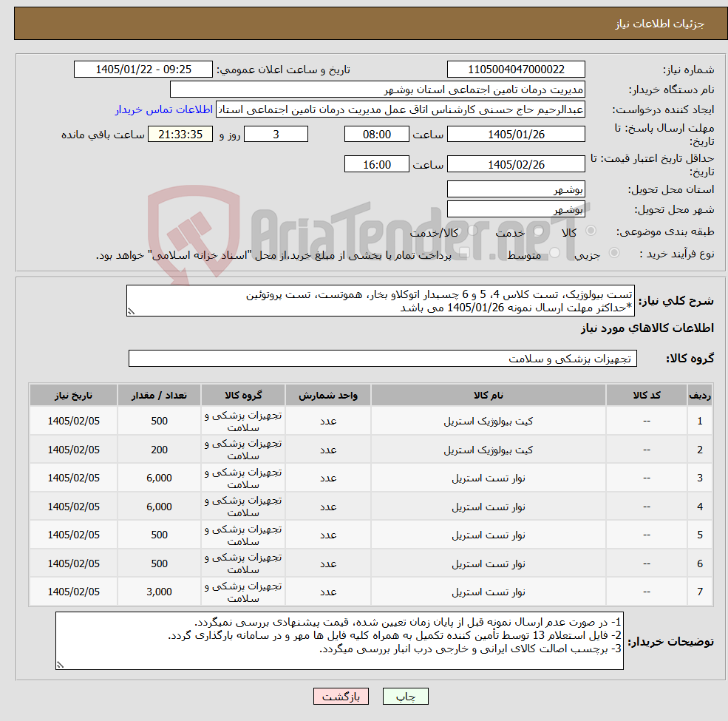Click نوار تست استریل in row 6

[x=488, y=563]
